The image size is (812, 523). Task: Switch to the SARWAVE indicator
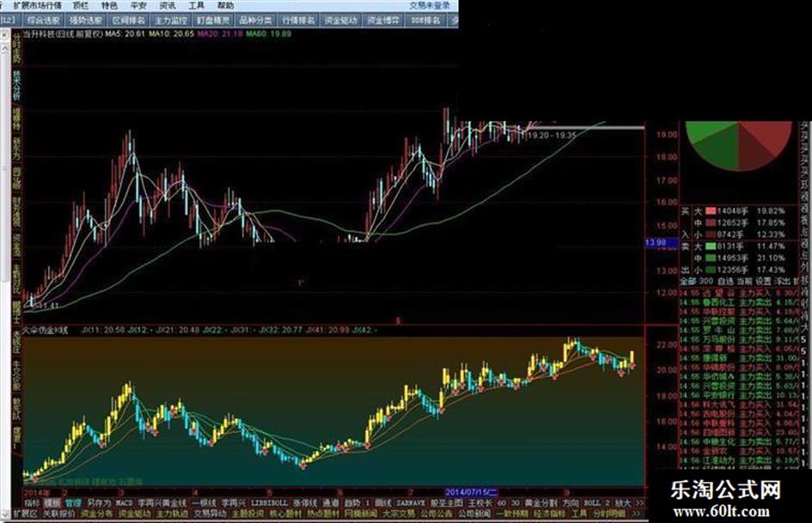(x=411, y=502)
